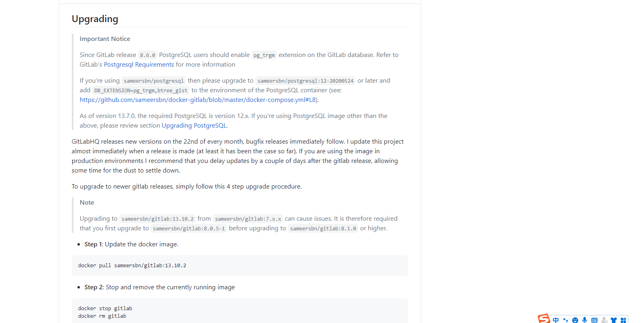Click the Important Notice heading

[x=105, y=39]
